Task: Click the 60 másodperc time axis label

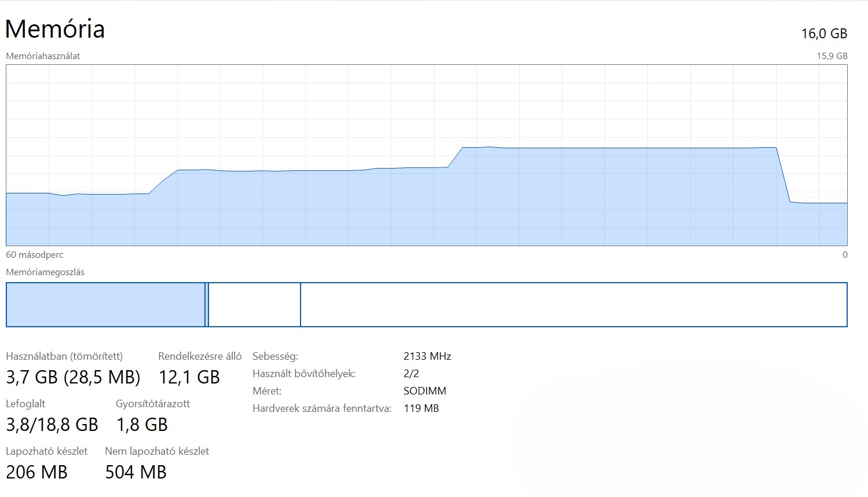Action: click(x=35, y=255)
